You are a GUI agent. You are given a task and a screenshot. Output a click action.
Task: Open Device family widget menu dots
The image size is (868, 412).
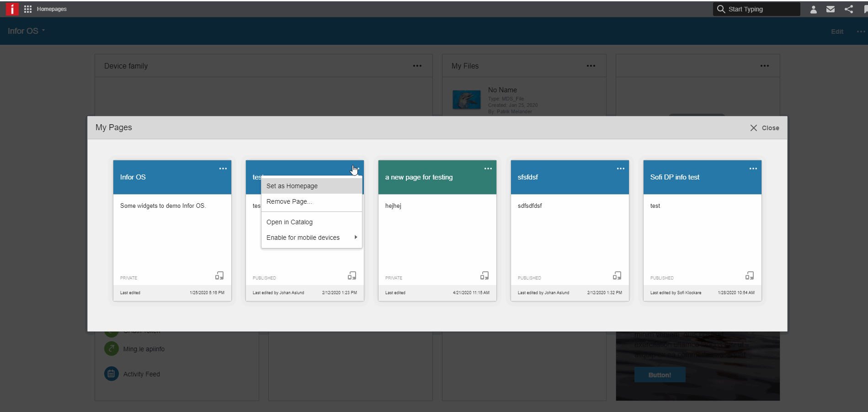pos(417,66)
